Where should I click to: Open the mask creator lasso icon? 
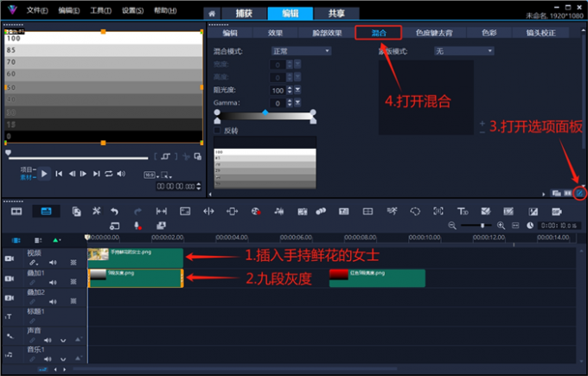(415, 212)
